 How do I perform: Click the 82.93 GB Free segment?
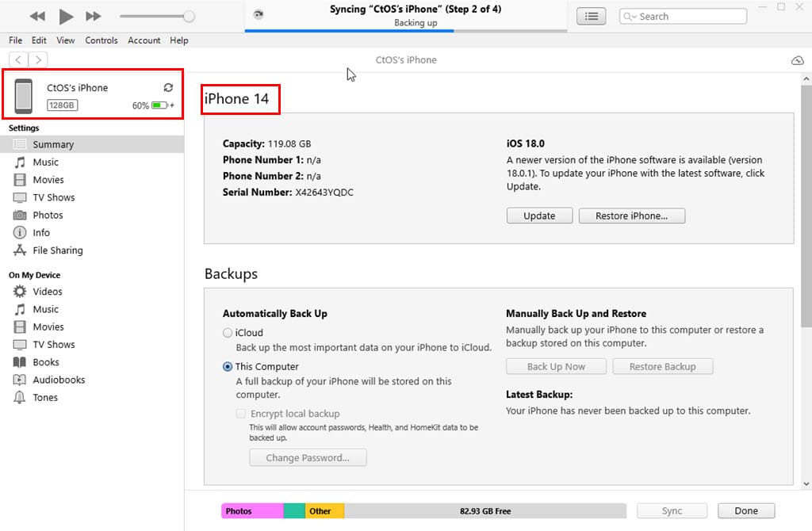pos(485,511)
